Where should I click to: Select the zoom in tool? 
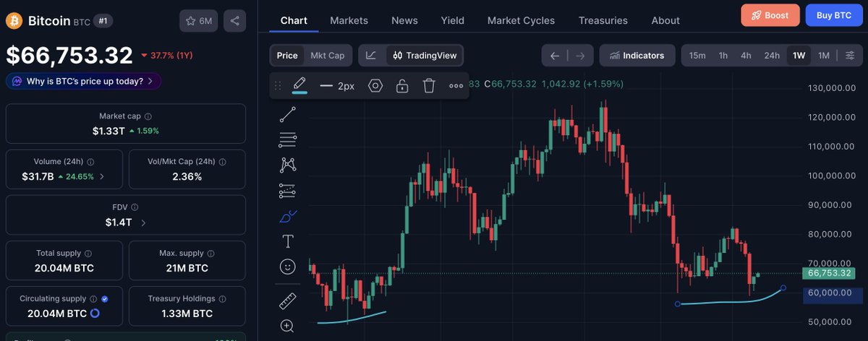(287, 326)
